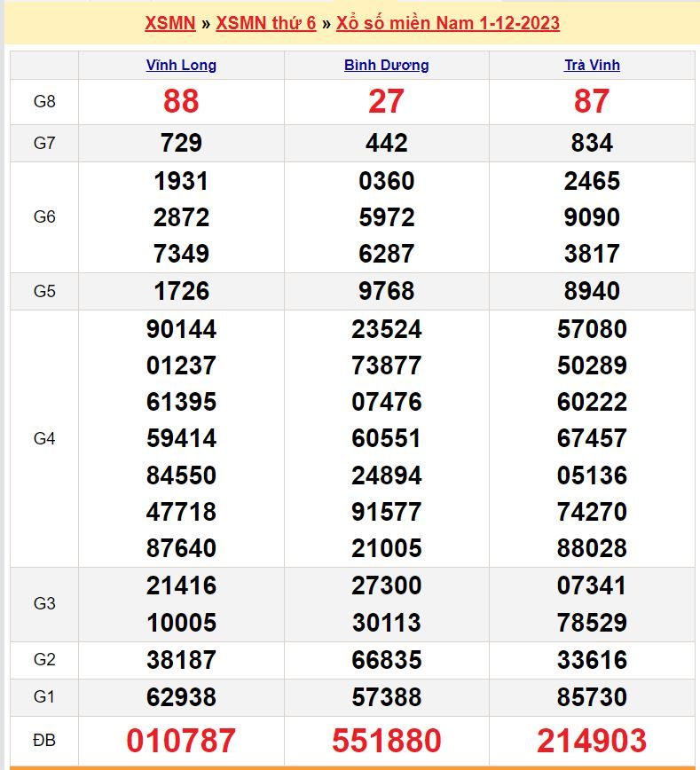Image resolution: width=700 pixels, height=770 pixels.
Task: Open the XSMN thứ 6 link
Action: [266, 23]
